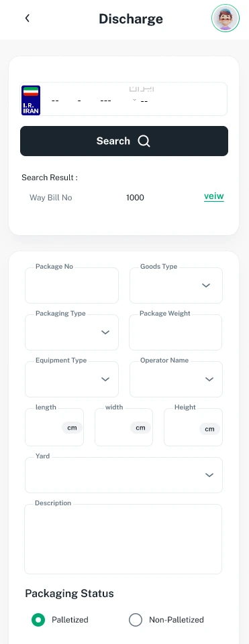Expand the Packaging Type dropdown
The width and height of the screenshot is (249, 644).
[x=72, y=332]
